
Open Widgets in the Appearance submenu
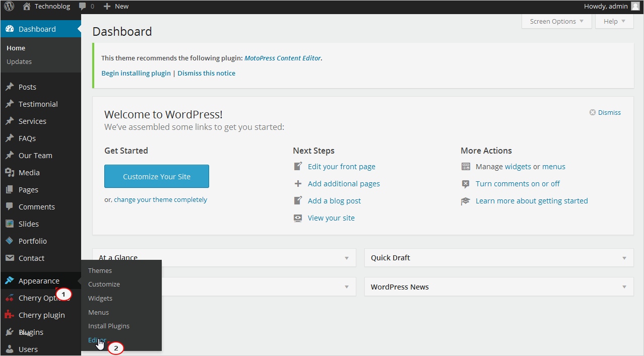tap(100, 299)
